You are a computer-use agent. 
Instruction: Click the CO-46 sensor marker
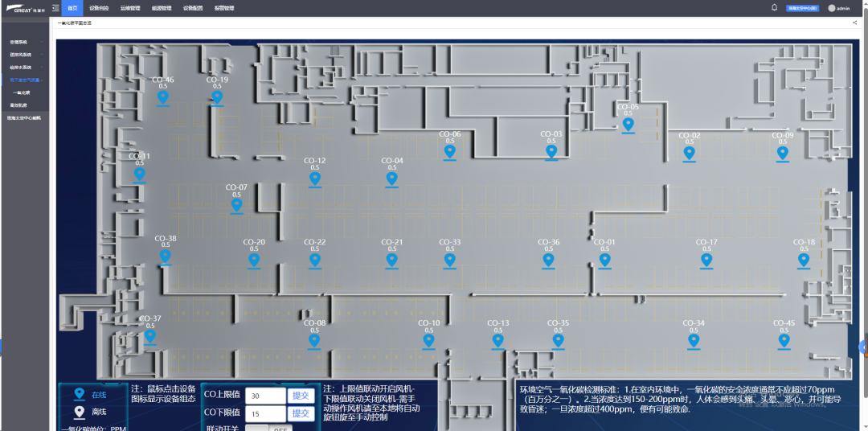point(163,98)
